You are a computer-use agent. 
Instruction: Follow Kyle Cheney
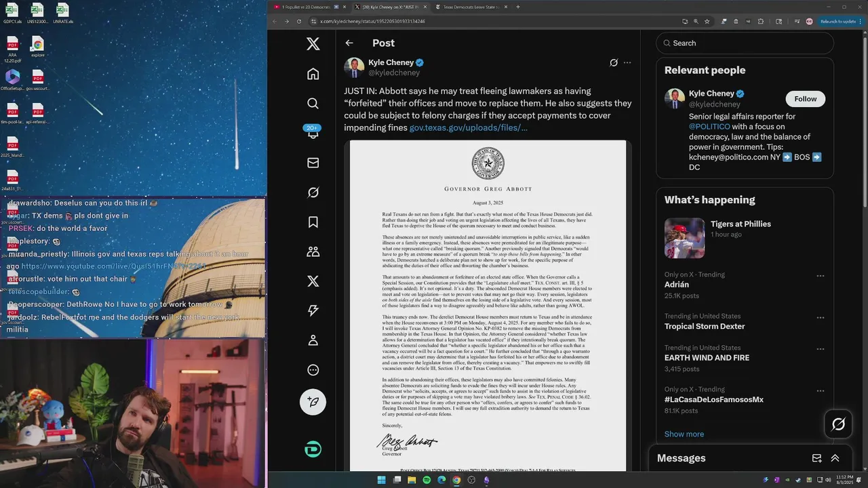(x=805, y=99)
